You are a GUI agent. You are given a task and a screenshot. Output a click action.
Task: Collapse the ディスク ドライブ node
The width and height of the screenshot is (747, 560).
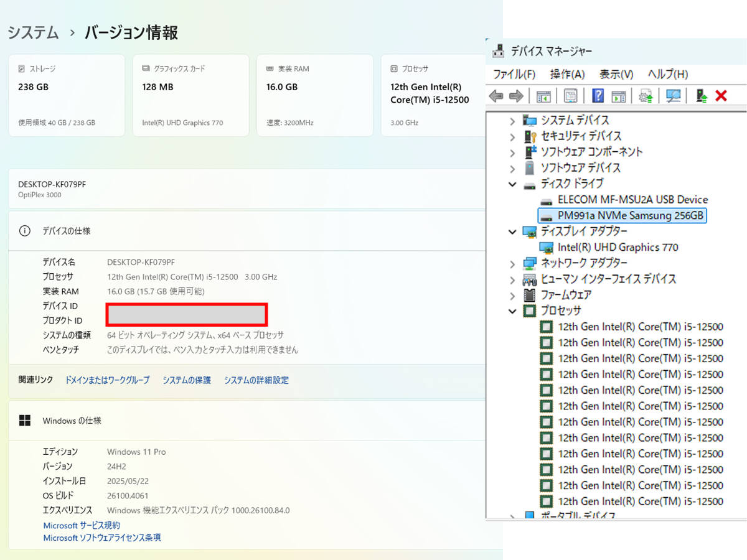(512, 184)
